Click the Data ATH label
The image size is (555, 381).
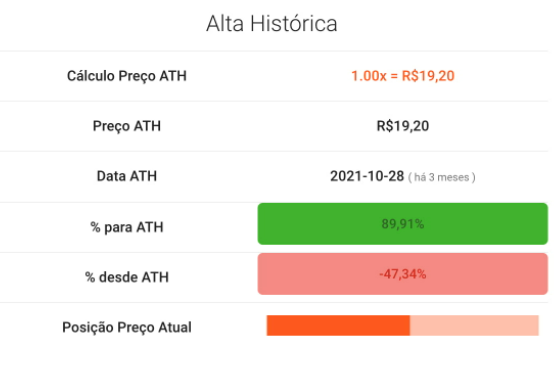point(127,176)
